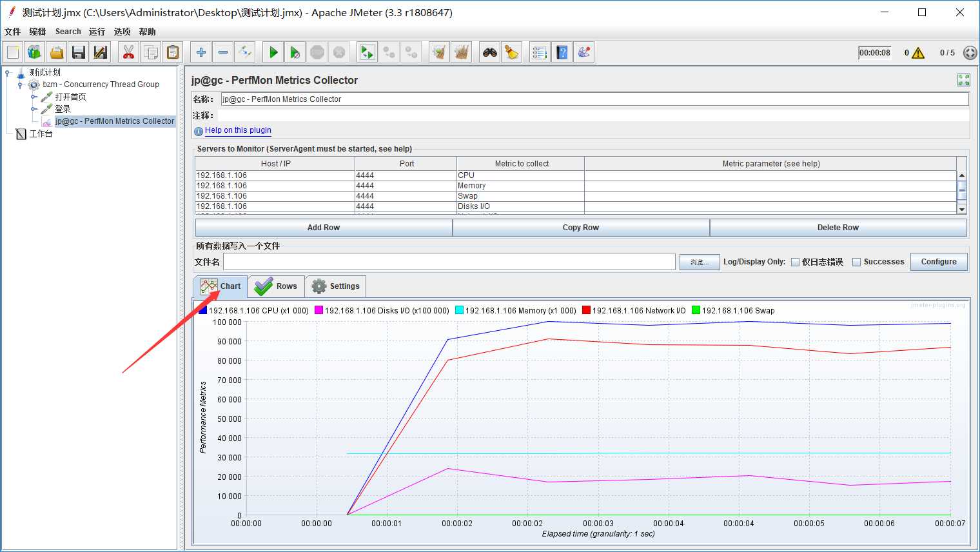The height and width of the screenshot is (552, 980).
Task: Reset search with the brush icon
Action: [512, 52]
